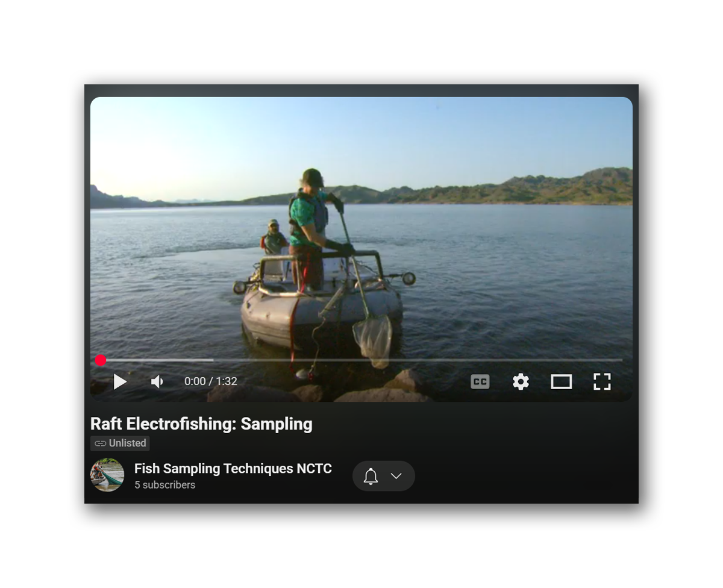Switch to theater mode view
723x588 pixels.
562,381
